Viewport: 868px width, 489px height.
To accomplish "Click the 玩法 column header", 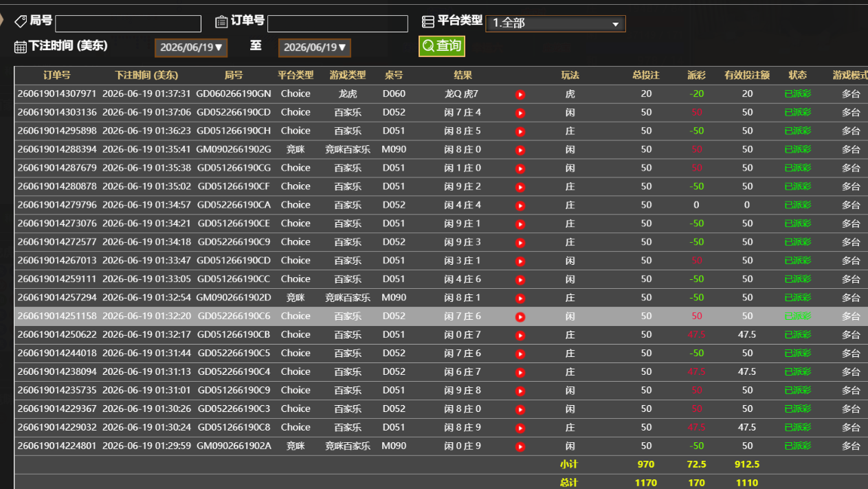I will coord(570,75).
